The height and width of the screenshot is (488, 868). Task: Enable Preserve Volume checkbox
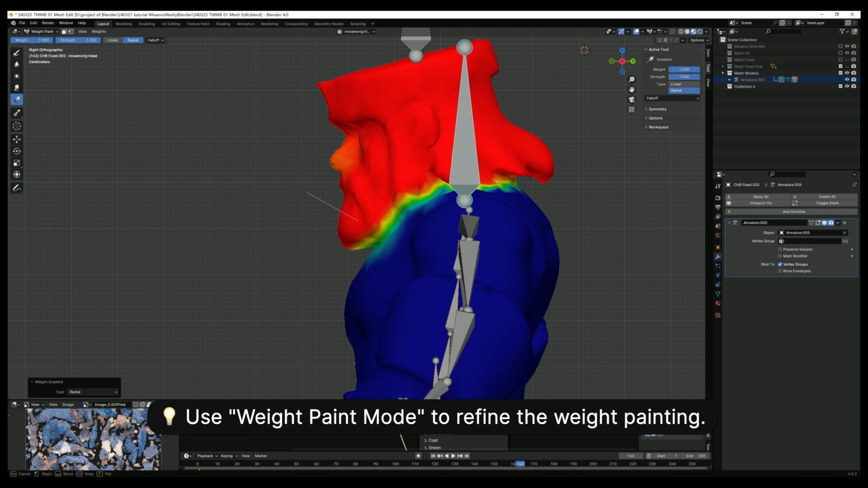[x=780, y=249]
